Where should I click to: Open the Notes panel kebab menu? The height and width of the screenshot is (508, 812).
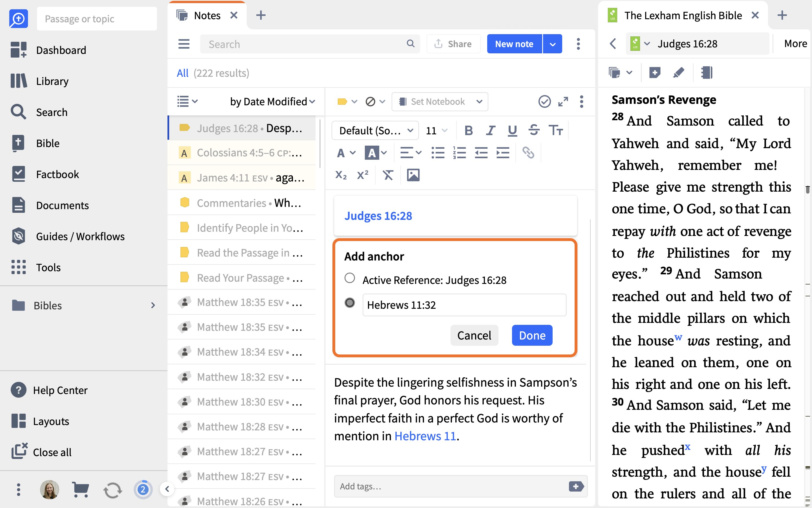click(578, 44)
